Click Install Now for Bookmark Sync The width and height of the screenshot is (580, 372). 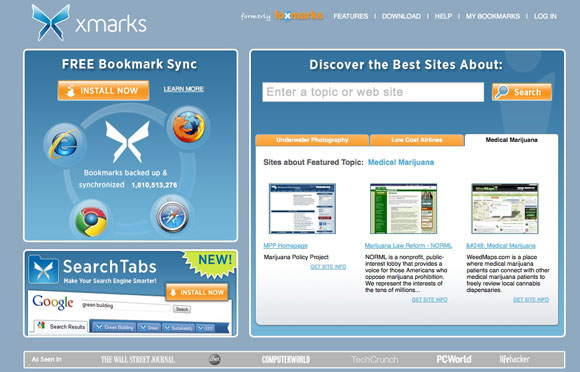[x=103, y=91]
